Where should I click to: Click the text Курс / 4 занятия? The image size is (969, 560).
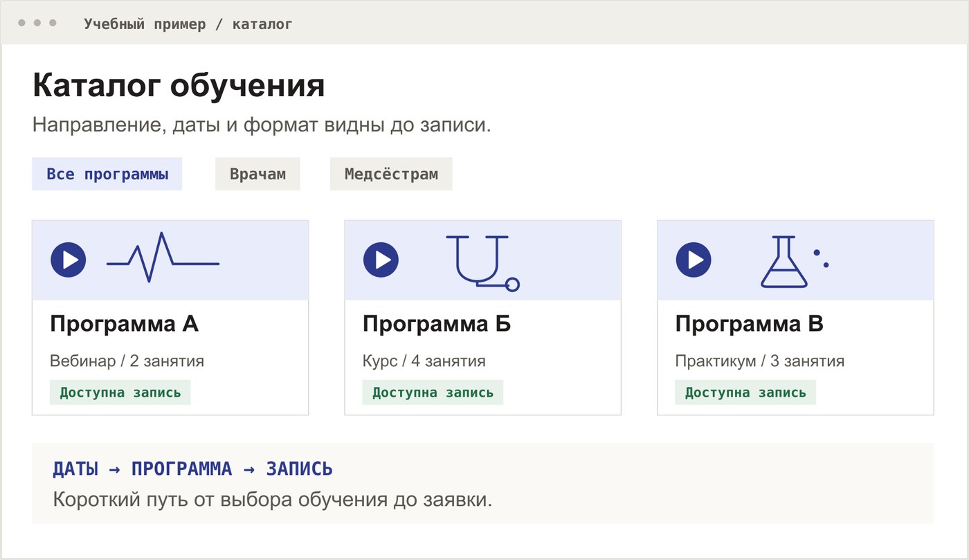point(424,361)
